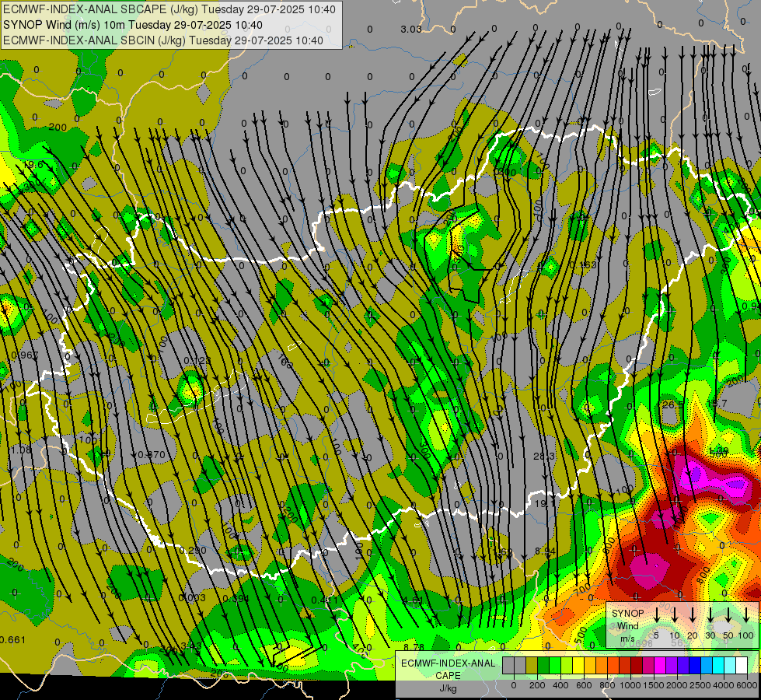
Task: Click the 50 m/s wind arrow in legend
Action: [x=728, y=614]
